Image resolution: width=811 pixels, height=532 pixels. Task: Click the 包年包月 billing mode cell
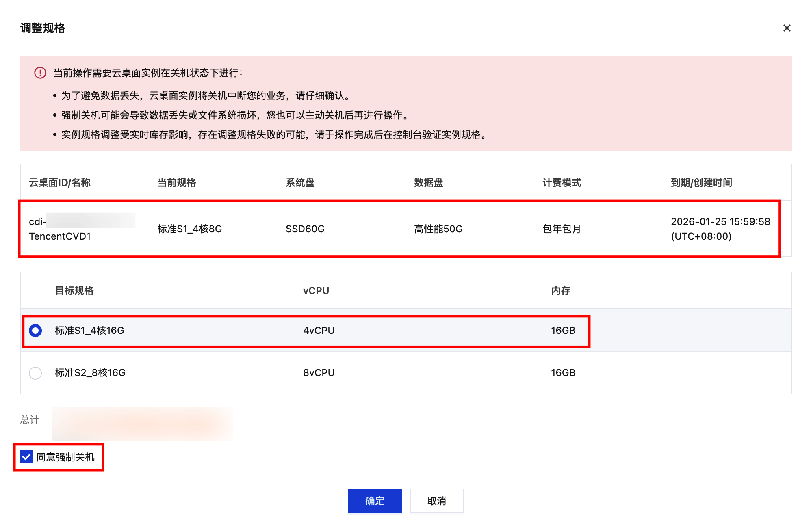pos(562,229)
